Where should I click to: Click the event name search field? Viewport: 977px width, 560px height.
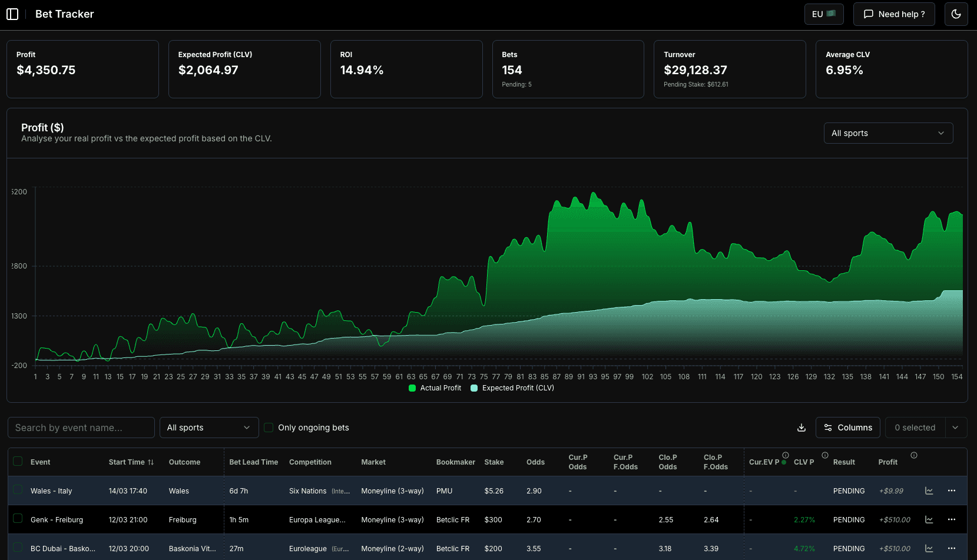pyautogui.click(x=81, y=428)
